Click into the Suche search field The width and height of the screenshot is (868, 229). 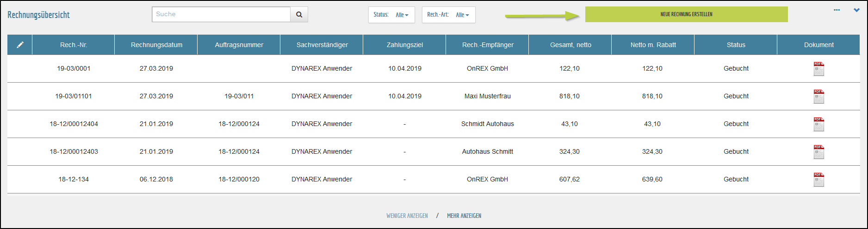click(221, 14)
